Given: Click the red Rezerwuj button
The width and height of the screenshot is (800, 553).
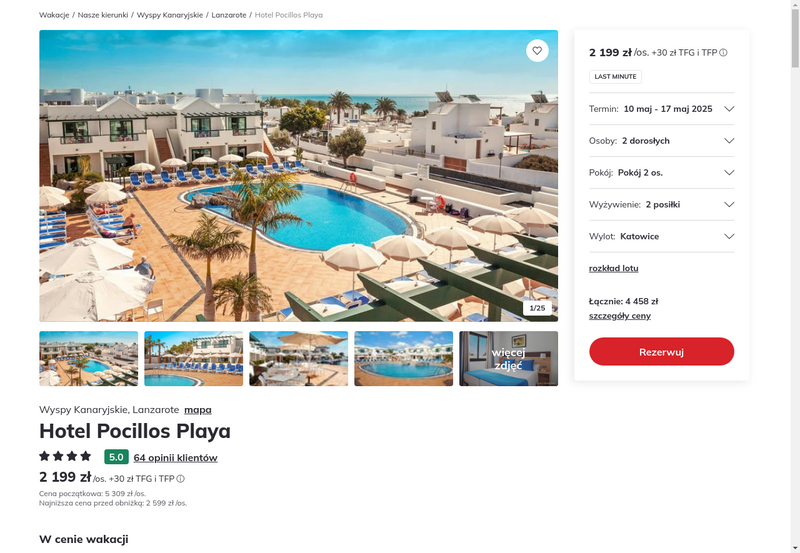Looking at the screenshot, I should 661,351.
